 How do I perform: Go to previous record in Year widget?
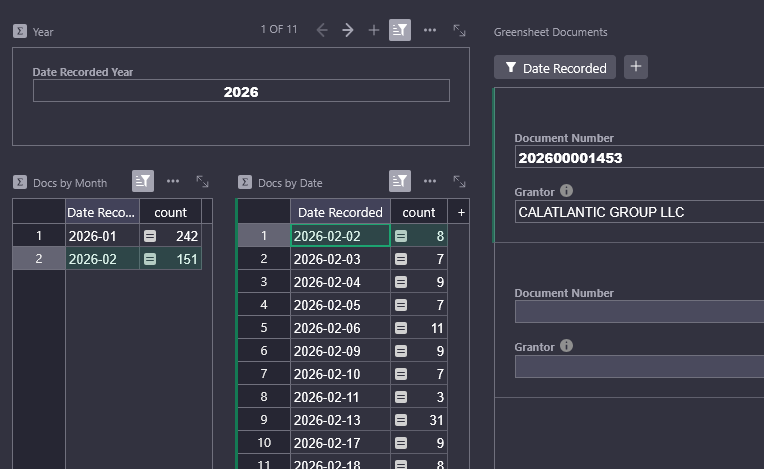pyautogui.click(x=322, y=30)
